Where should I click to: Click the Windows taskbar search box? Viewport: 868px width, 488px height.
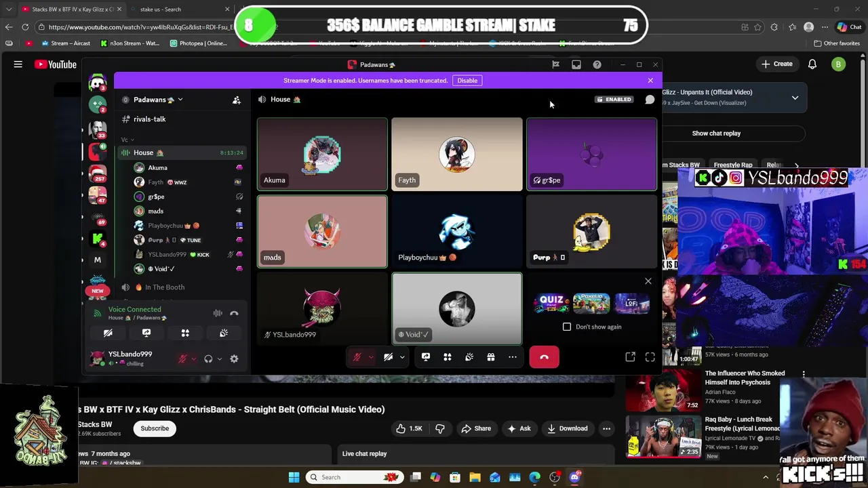(353, 477)
